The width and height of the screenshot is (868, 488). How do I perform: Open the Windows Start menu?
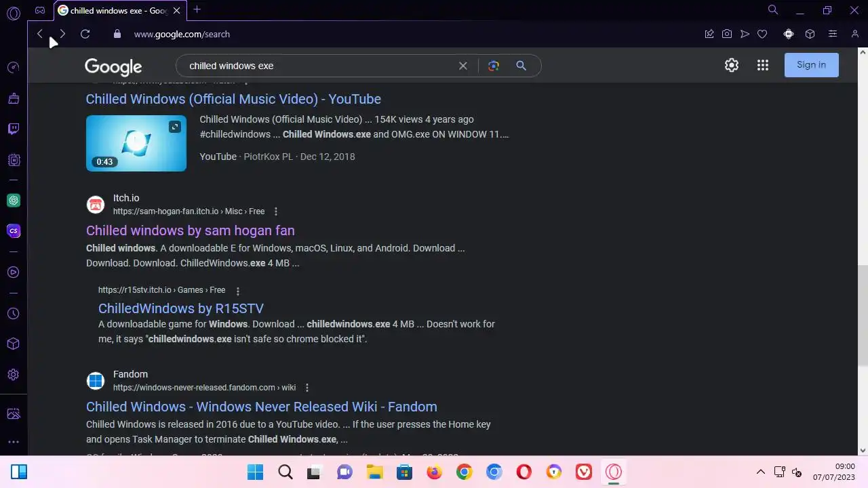[x=255, y=472]
